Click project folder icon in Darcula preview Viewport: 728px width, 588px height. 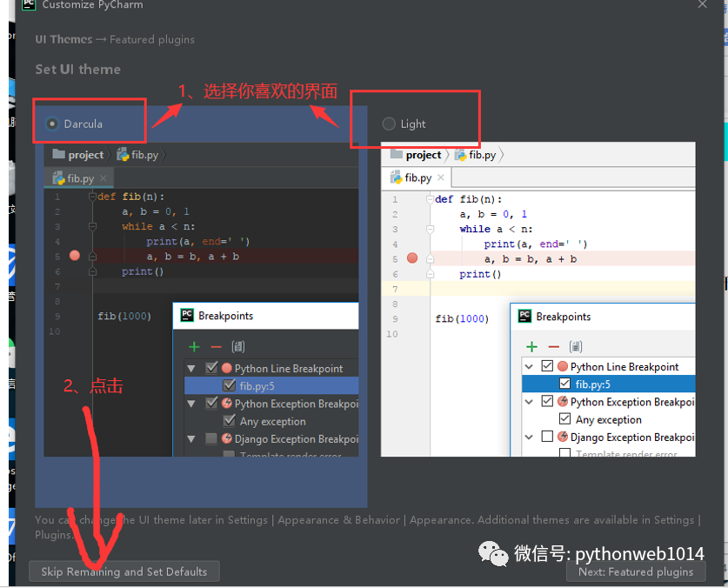click(58, 154)
